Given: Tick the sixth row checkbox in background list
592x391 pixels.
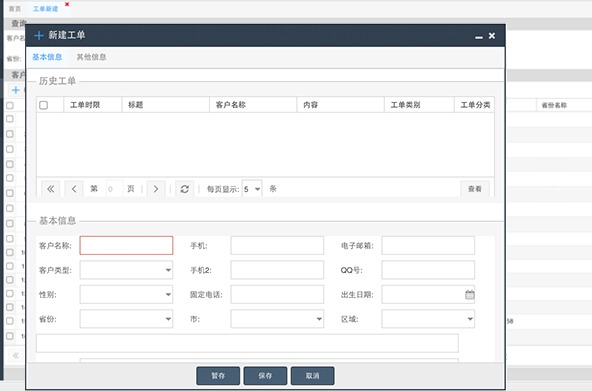Looking at the screenshot, I should click(10, 193).
